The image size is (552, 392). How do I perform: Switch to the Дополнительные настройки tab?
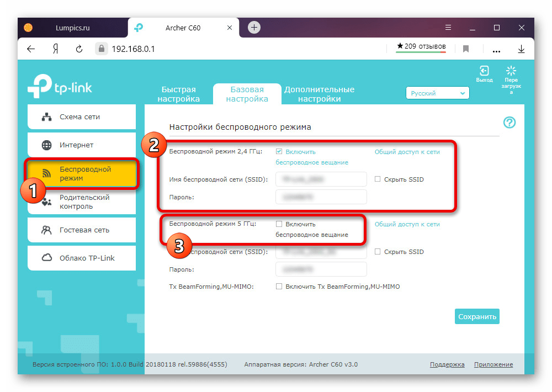click(x=319, y=94)
